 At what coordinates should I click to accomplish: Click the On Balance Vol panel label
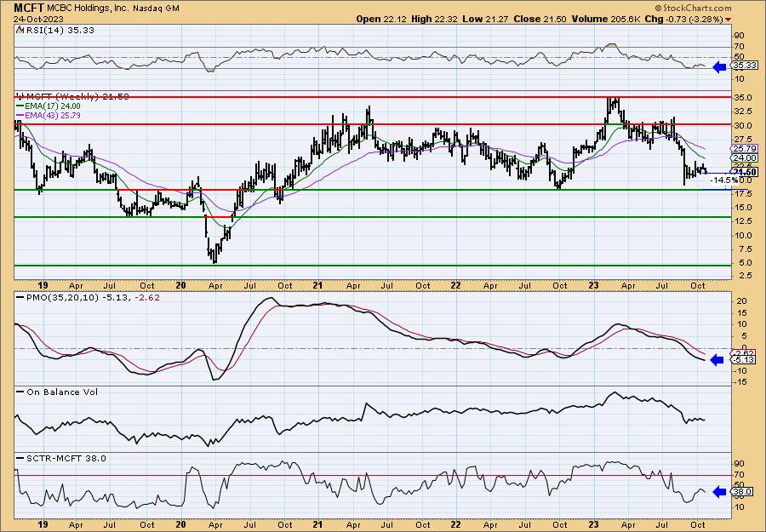point(62,392)
